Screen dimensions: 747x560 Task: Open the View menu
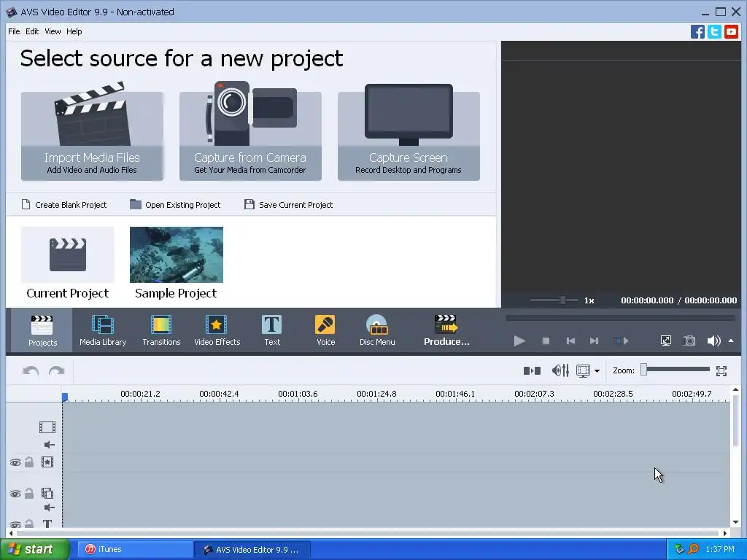pos(53,31)
